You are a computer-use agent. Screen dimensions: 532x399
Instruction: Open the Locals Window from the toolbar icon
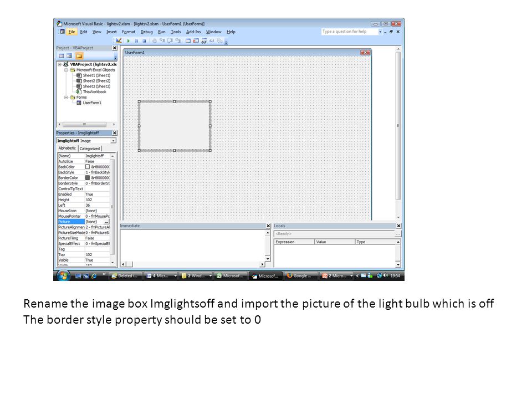[188, 40]
